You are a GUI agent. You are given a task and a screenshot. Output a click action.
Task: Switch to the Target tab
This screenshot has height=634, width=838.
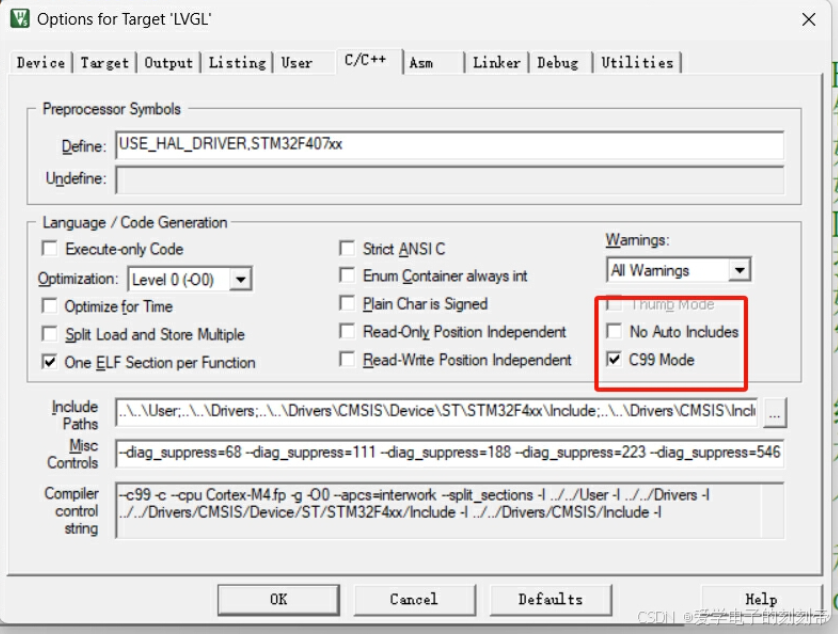(x=104, y=62)
